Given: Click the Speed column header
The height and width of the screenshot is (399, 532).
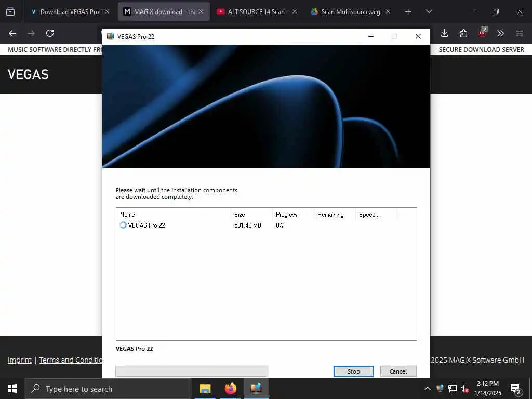Looking at the screenshot, I should click(376, 215).
